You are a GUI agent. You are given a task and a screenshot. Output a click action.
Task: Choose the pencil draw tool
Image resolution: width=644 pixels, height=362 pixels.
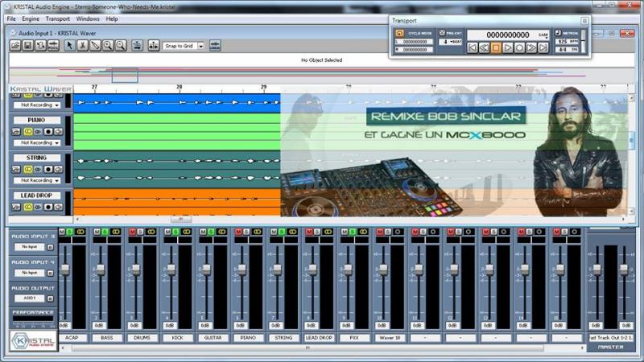pyautogui.click(x=95, y=46)
